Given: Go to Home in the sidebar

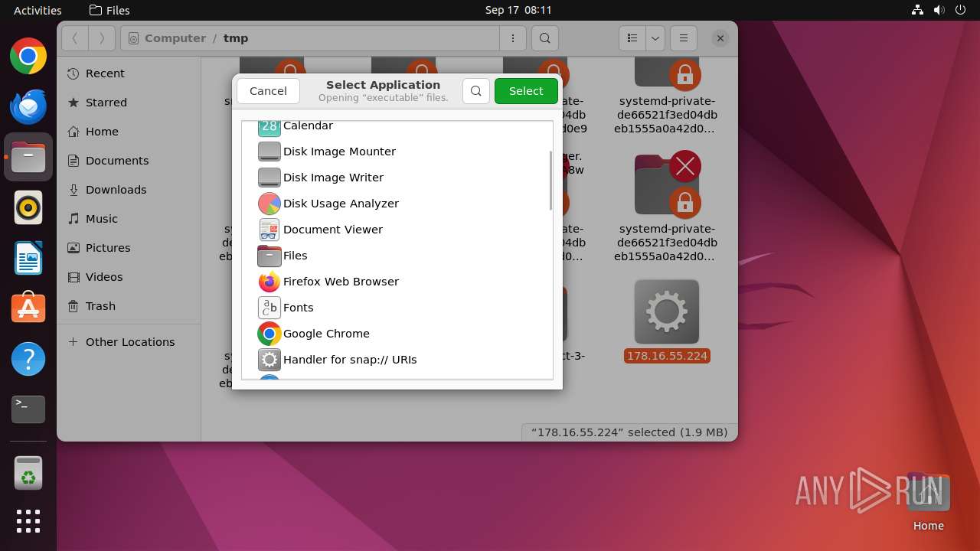Looking at the screenshot, I should (x=129, y=132).
